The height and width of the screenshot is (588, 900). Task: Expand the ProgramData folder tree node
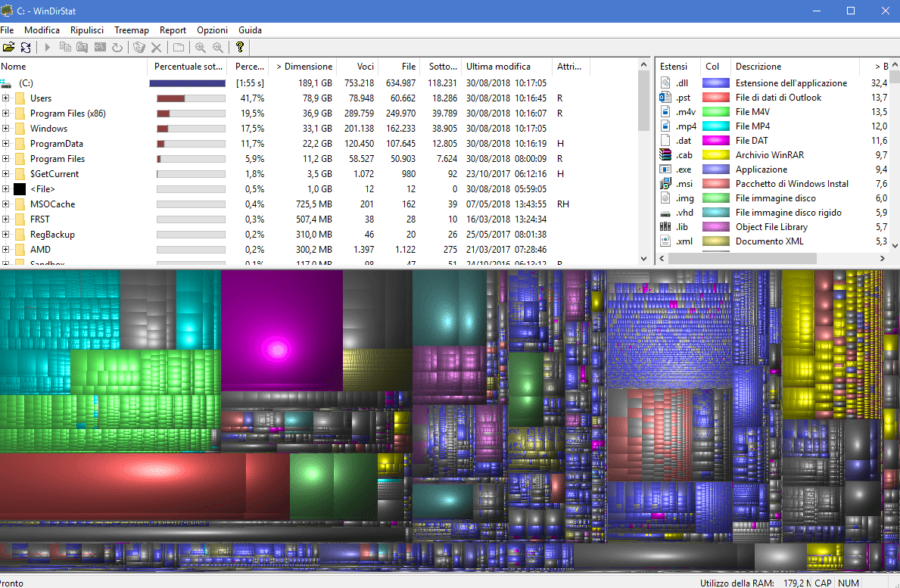point(6,144)
